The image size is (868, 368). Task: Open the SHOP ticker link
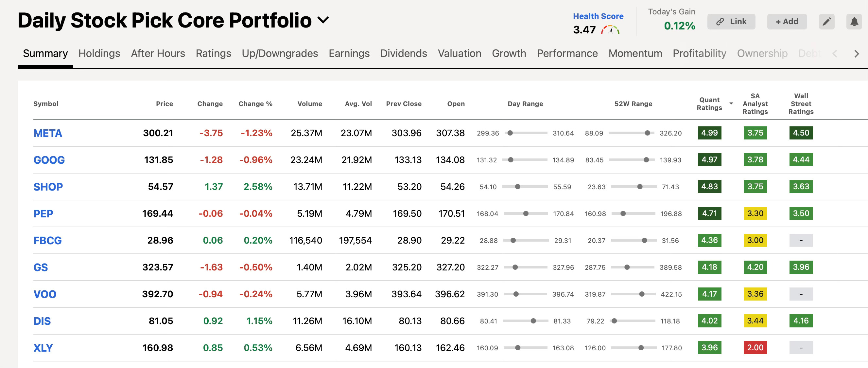point(48,187)
